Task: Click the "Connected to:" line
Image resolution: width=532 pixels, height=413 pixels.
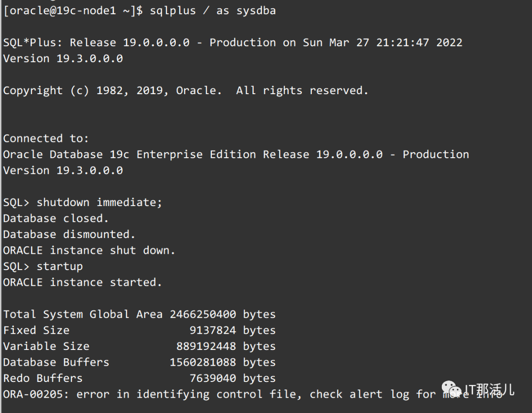Action: pyautogui.click(x=46, y=138)
